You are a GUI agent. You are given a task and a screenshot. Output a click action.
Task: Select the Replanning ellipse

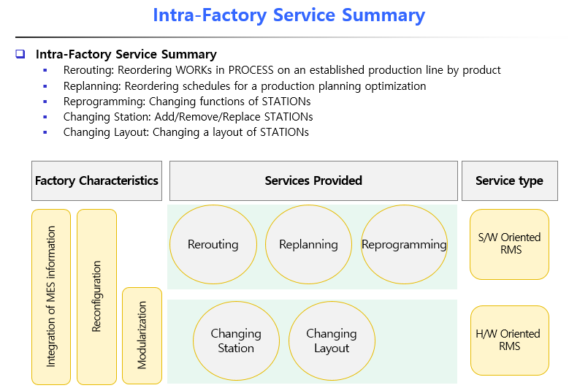coord(308,245)
